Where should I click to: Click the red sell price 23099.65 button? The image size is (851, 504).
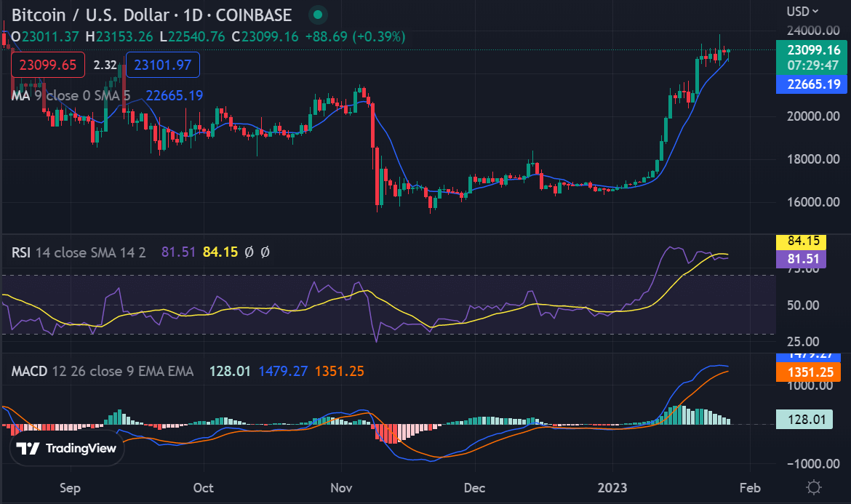(47, 64)
